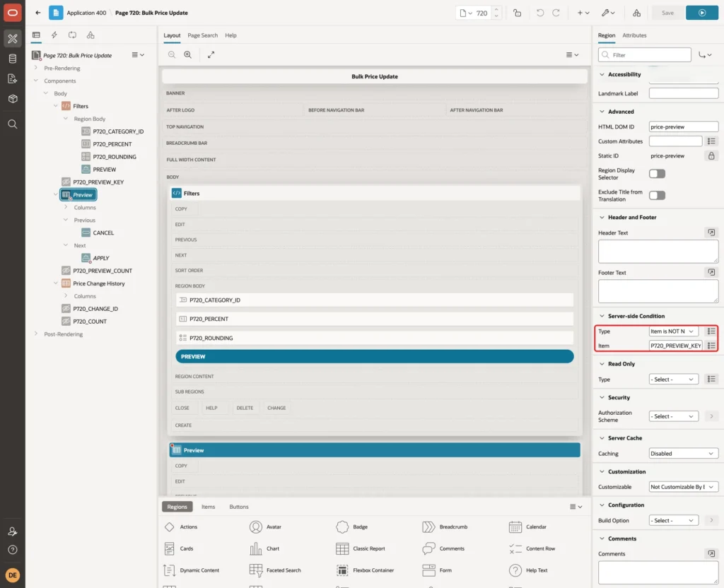Expand the Post-Rendering tree node
Image resolution: width=724 pixels, height=588 pixels.
pos(36,334)
